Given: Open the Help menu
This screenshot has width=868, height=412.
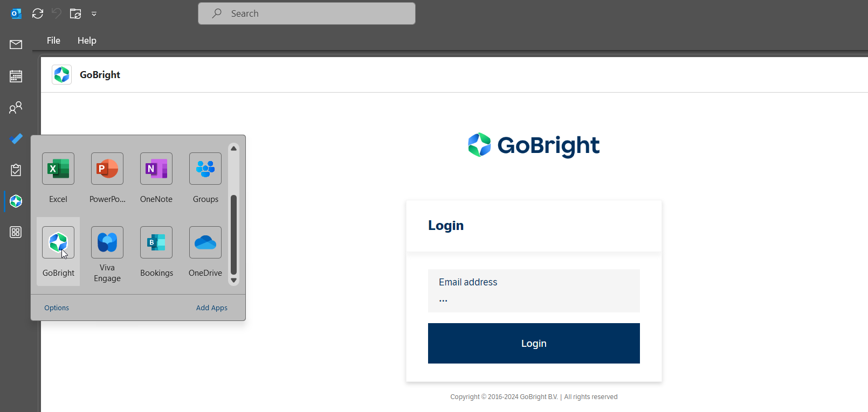Looking at the screenshot, I should click(87, 40).
